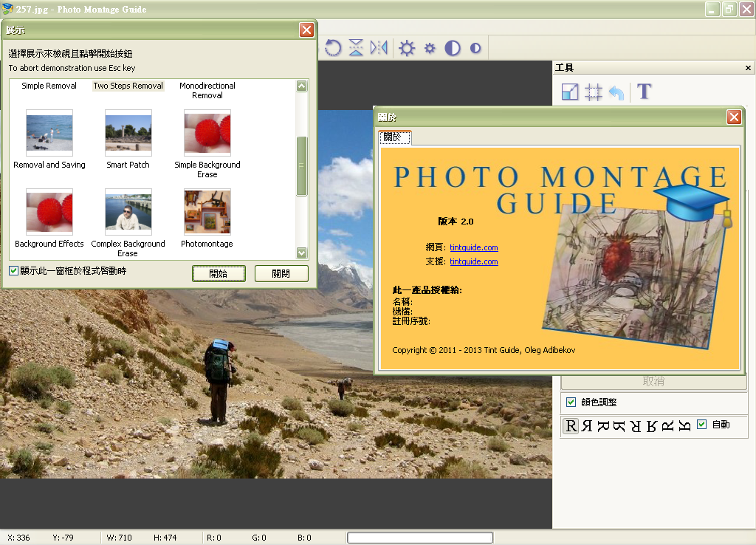The height and width of the screenshot is (545, 756).
Task: Toggle the 顏色調整 color adjustment checkbox
Action: [571, 402]
